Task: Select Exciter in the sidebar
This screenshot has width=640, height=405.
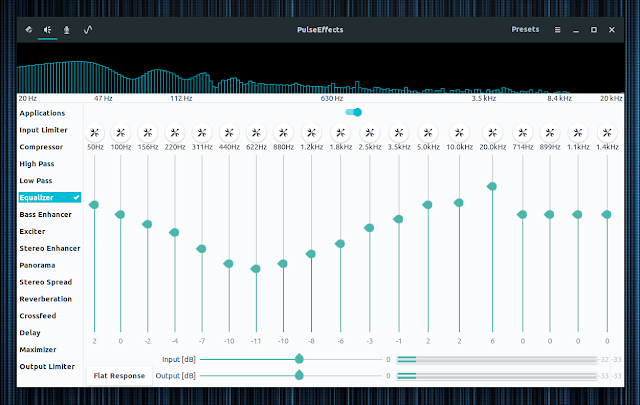Action: (x=32, y=231)
